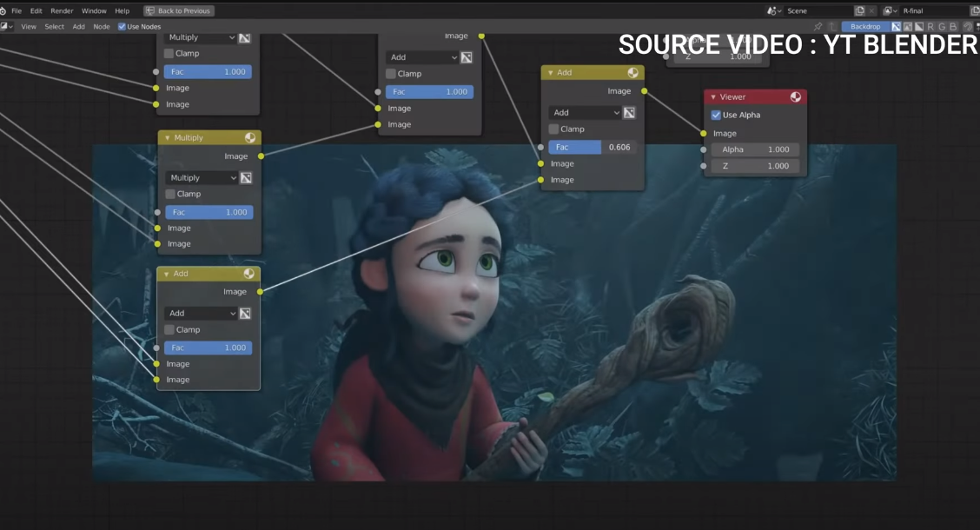This screenshot has width=980, height=530.
Task: Collapse the Viewer node
Action: pos(713,96)
